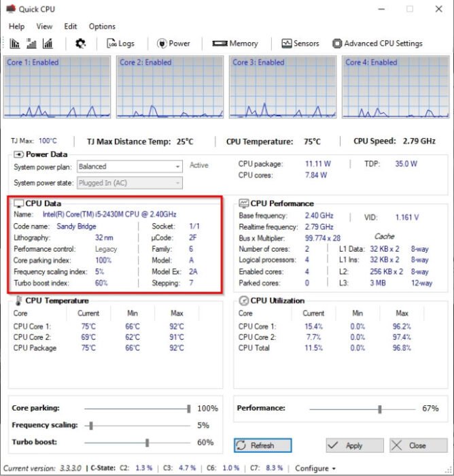Click the Performance slider handle
Image resolution: width=454 pixels, height=476 pixels.
pyautogui.click(x=380, y=409)
